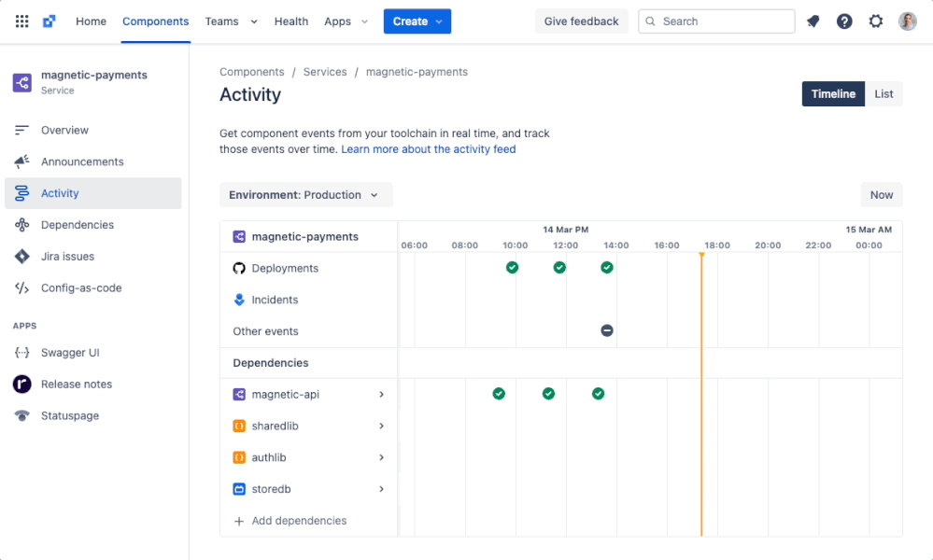This screenshot has width=933, height=560.
Task: Expand the storedb dependency row
Action: (x=381, y=489)
